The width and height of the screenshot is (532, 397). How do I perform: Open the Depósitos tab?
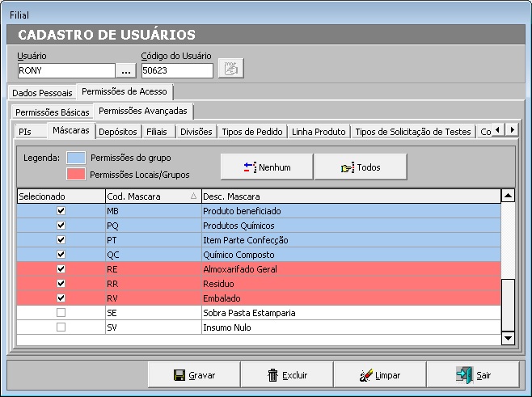[x=119, y=132]
